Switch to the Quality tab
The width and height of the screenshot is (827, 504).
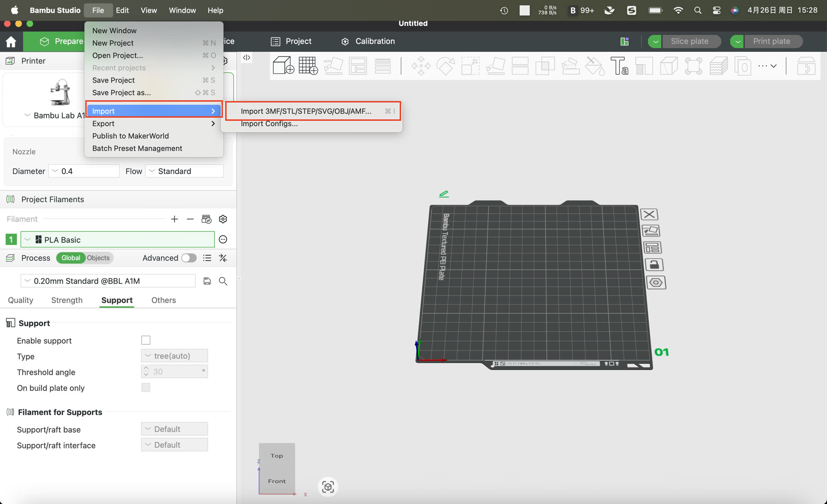[x=21, y=300]
